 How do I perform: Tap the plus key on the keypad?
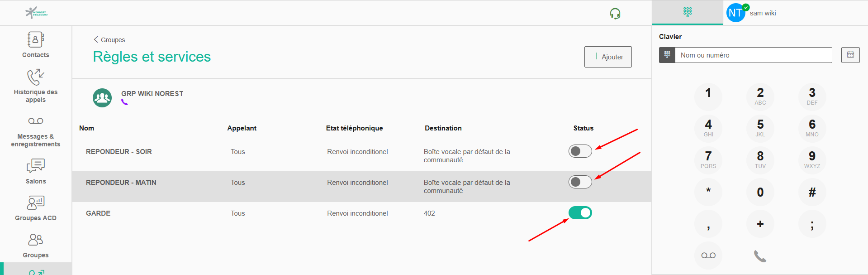tap(760, 224)
